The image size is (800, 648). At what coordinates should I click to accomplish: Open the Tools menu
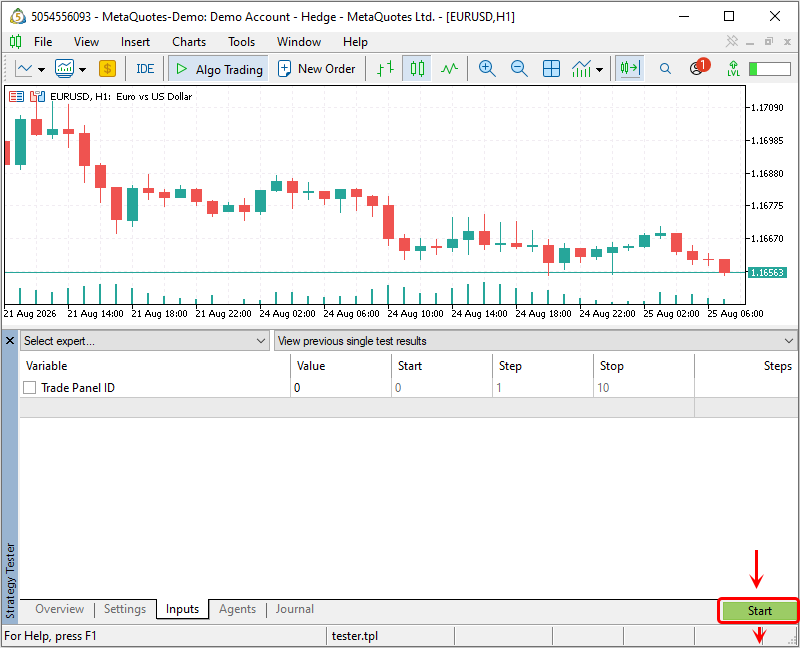pos(241,42)
